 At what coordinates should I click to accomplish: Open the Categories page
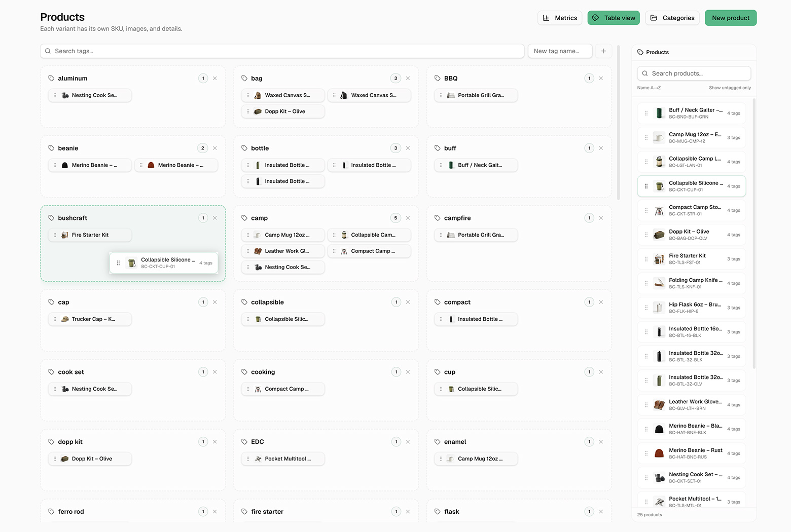click(x=672, y=18)
